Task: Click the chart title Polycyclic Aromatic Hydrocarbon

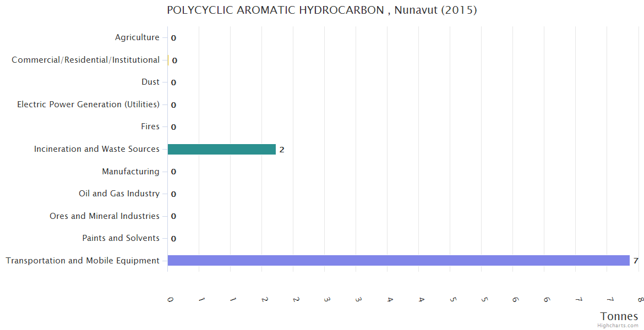Action: pyautogui.click(x=321, y=10)
